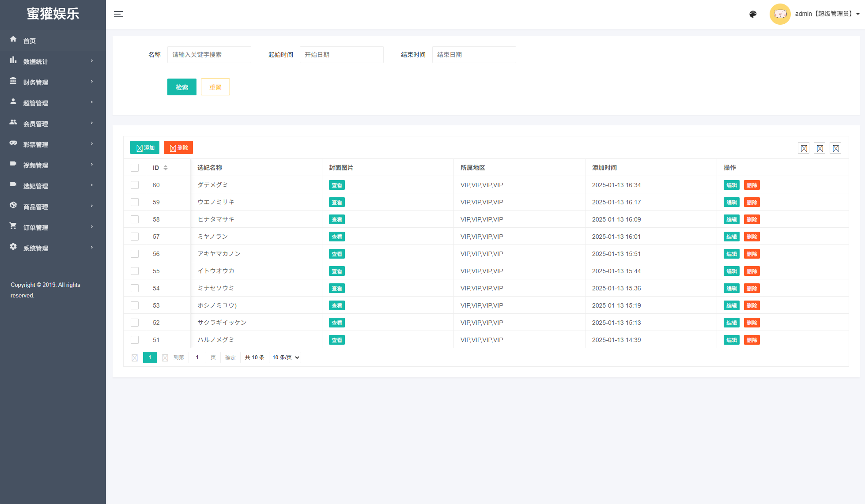Check the checkbox for row ID 55
The image size is (865, 504).
click(x=135, y=271)
